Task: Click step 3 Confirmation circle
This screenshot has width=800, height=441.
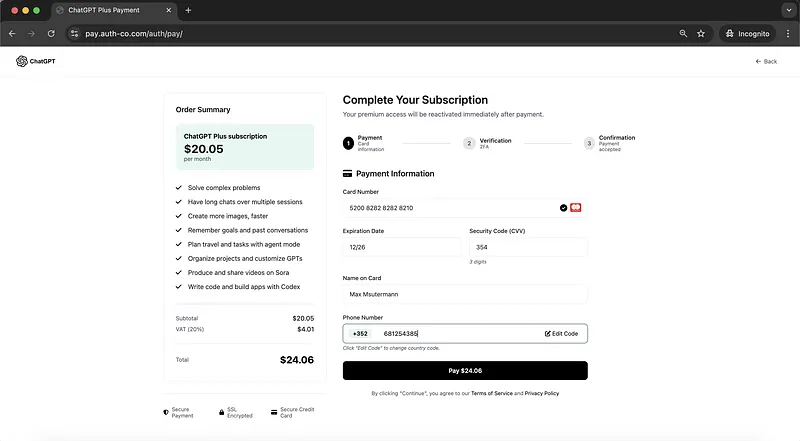Action: 589,143
